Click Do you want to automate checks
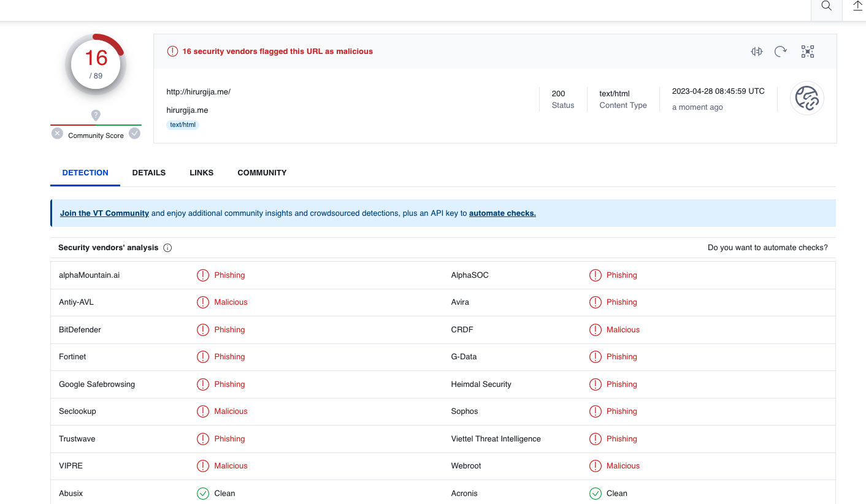The image size is (866, 504). 768,248
